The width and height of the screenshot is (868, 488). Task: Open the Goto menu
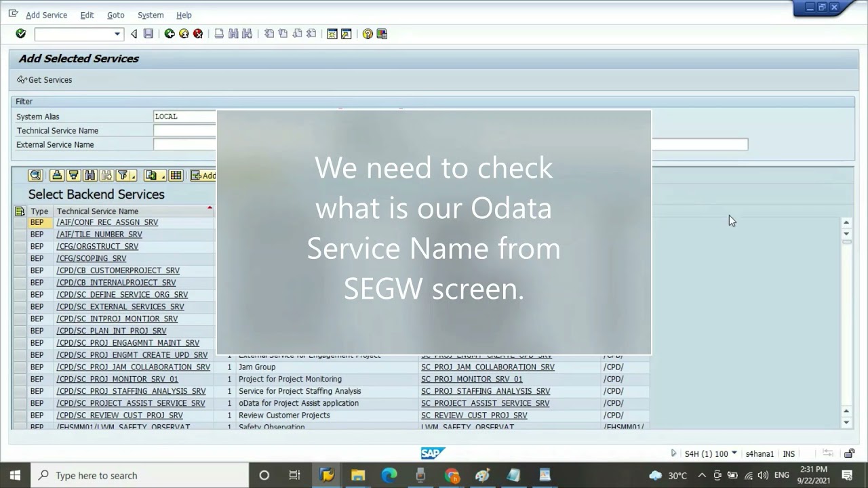[115, 15]
